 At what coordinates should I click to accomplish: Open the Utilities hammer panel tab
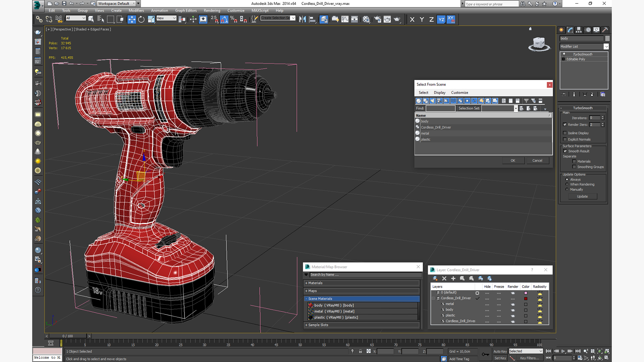(605, 30)
